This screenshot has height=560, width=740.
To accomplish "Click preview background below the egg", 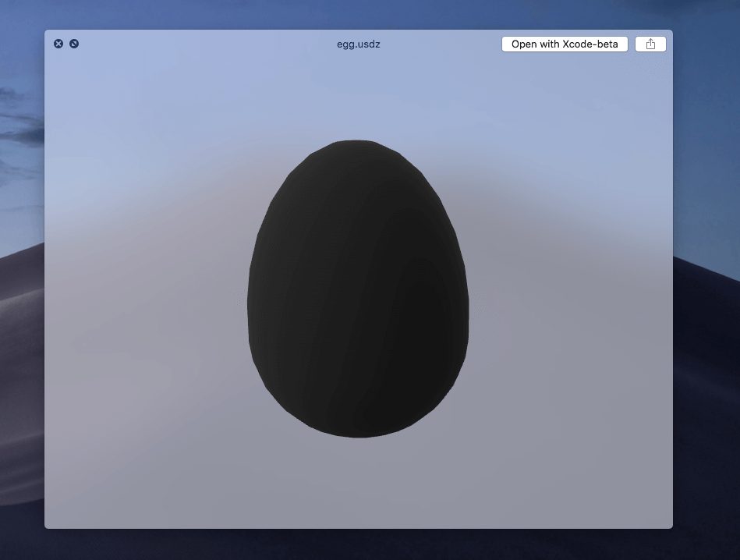I will (358, 484).
